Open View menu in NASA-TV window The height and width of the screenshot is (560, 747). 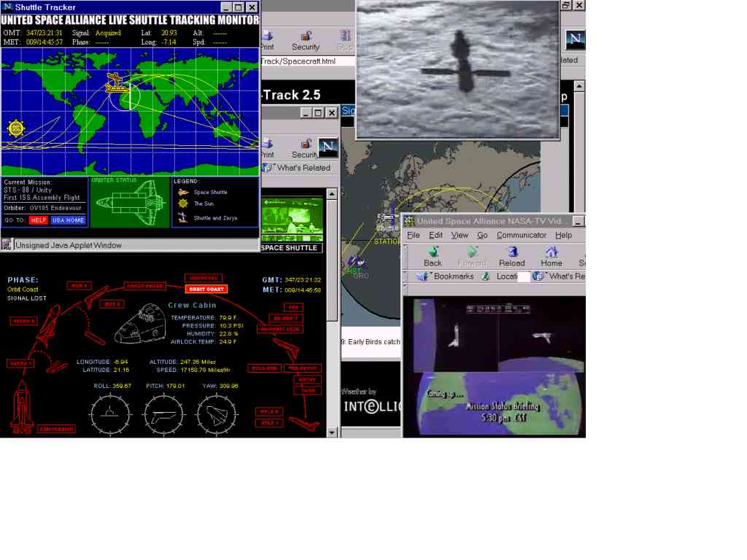point(460,236)
